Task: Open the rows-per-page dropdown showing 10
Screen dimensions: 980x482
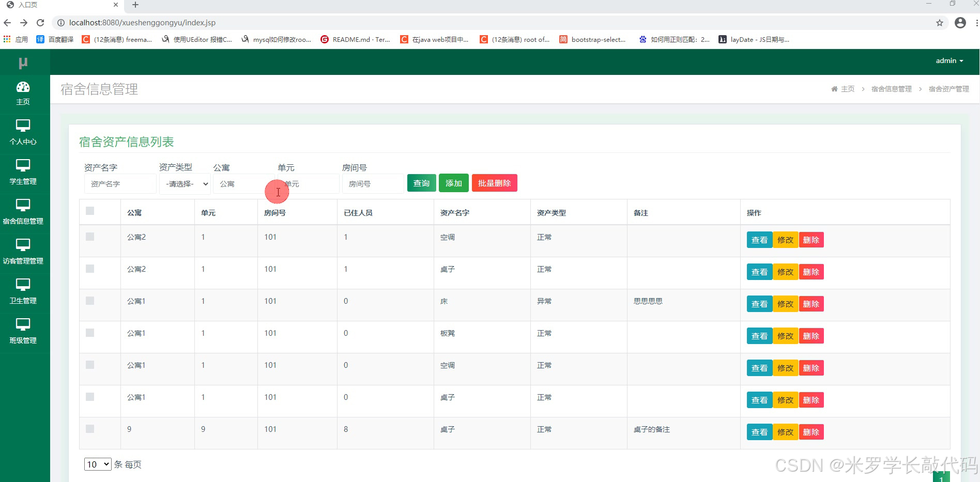Action: click(98, 464)
